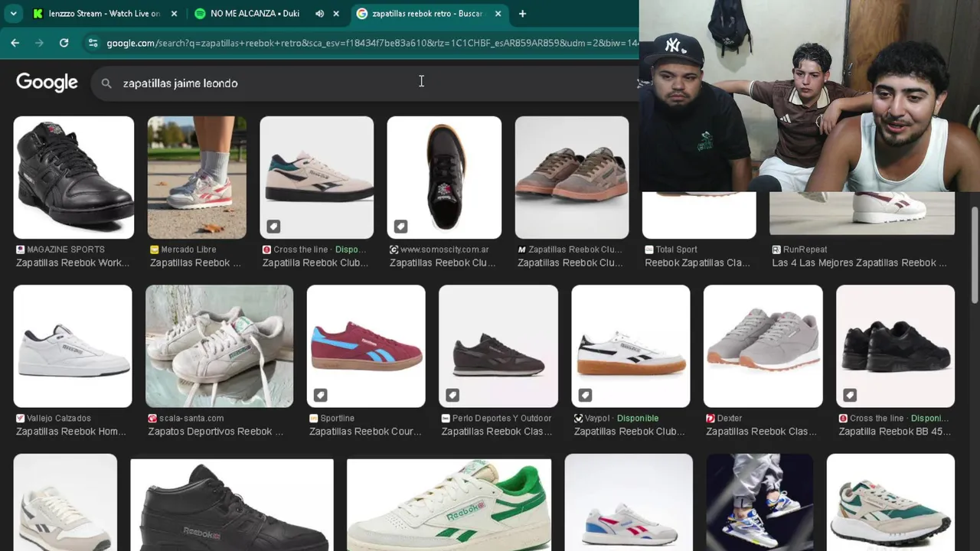Mute the audio icon on Duki tab
Screen dimensions: 980x551
[x=319, y=14]
